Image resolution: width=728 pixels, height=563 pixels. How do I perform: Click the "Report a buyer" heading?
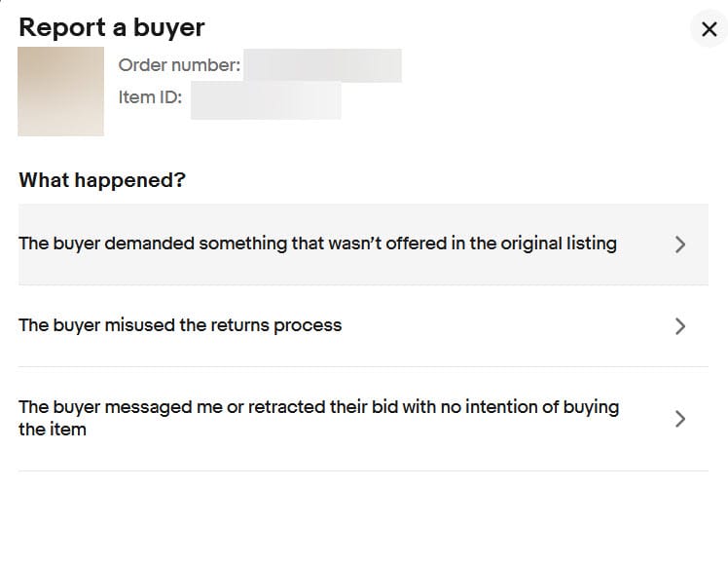click(112, 27)
